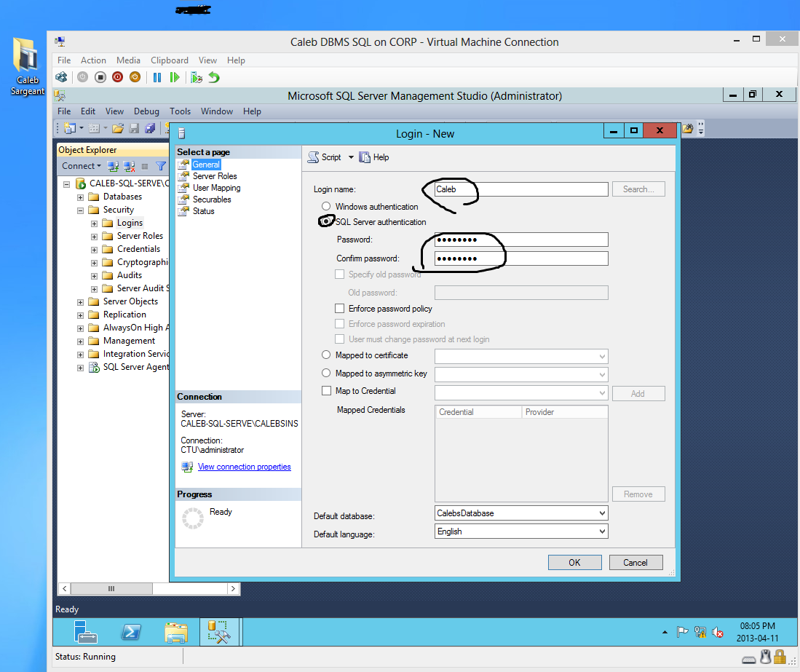Click Connect Object Explorer icon
The height and width of the screenshot is (672, 800).
[x=114, y=166]
